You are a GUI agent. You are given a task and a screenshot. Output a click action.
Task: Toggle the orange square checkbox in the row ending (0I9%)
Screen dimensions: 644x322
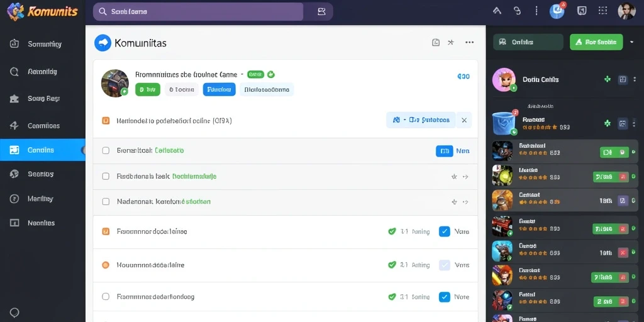tap(106, 121)
